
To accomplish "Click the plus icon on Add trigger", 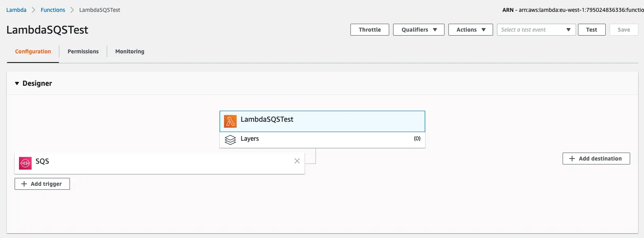I will [24, 184].
